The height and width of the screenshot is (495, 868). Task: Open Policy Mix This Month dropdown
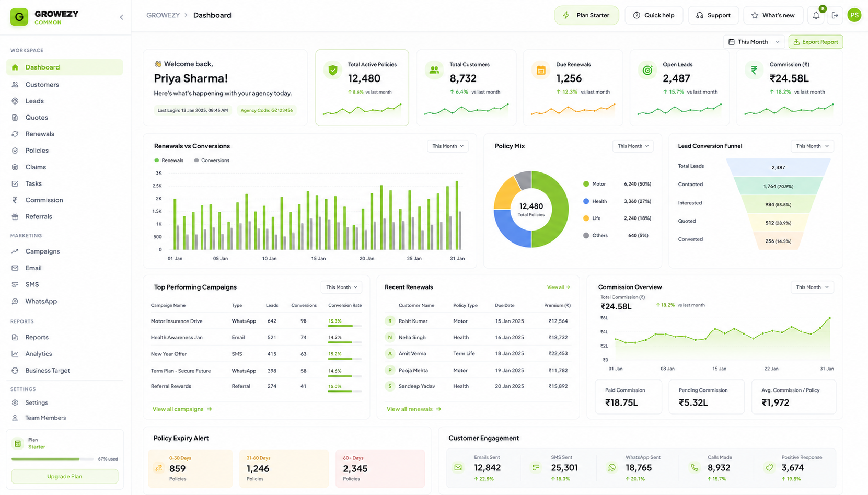(x=633, y=146)
